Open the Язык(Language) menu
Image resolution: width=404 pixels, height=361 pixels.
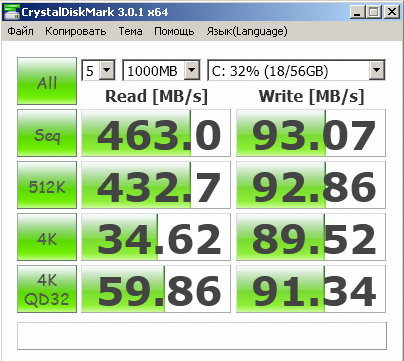click(247, 31)
